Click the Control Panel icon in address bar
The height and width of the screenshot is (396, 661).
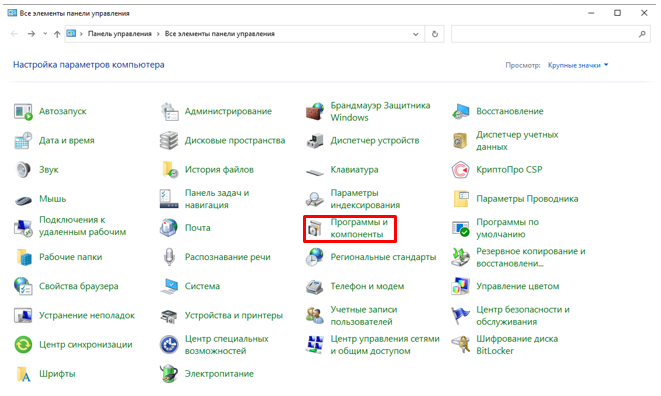coord(71,33)
